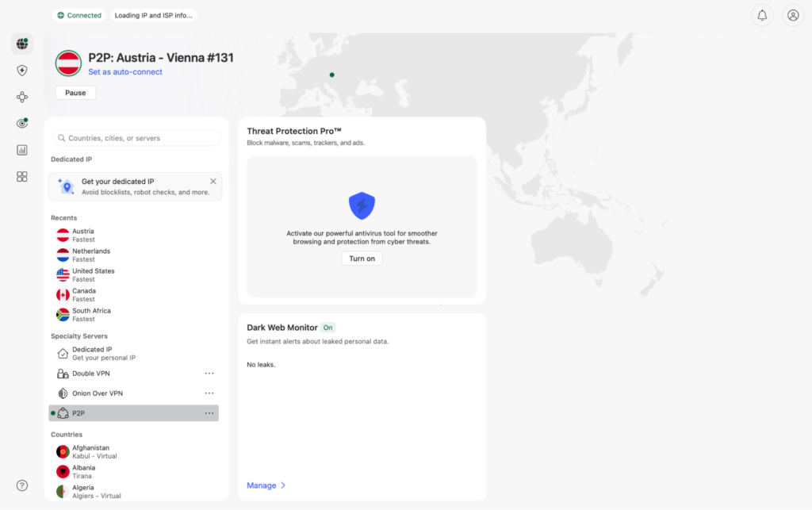Click the Afghanistan flag icon
This screenshot has width=812, height=510.
[63, 452]
